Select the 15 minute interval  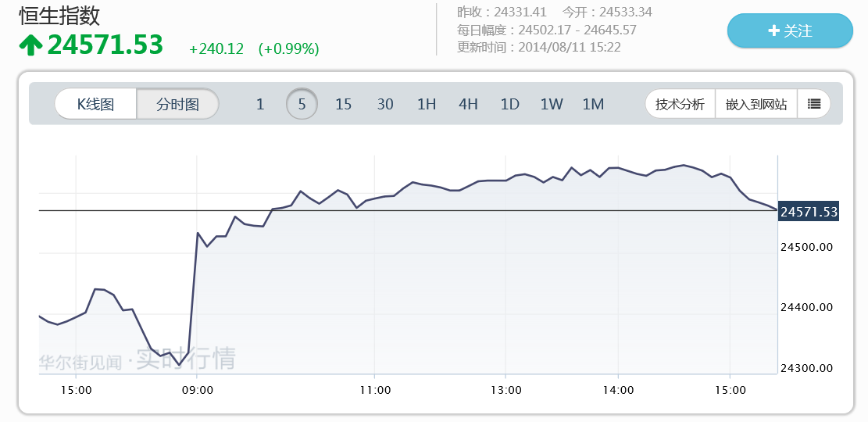[344, 104]
